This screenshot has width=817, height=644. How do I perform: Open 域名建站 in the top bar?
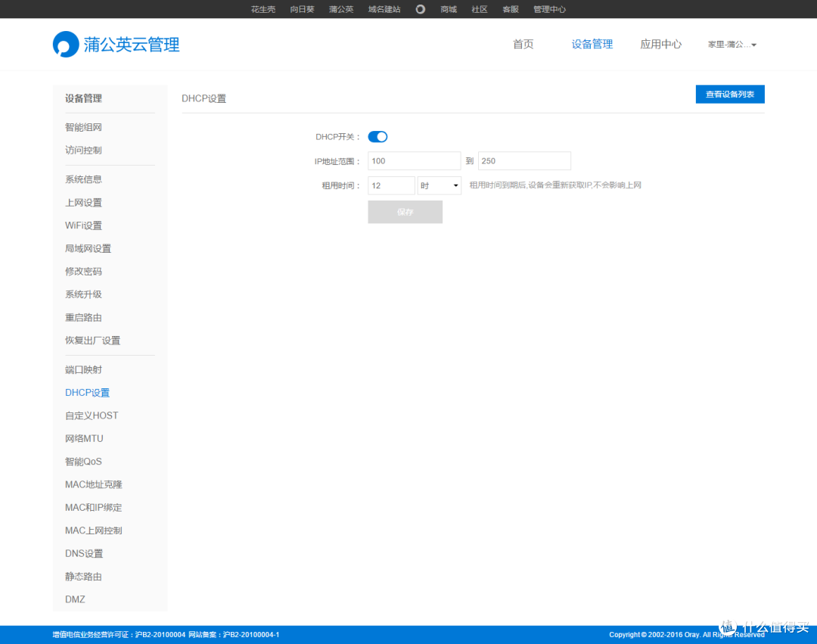384,9
